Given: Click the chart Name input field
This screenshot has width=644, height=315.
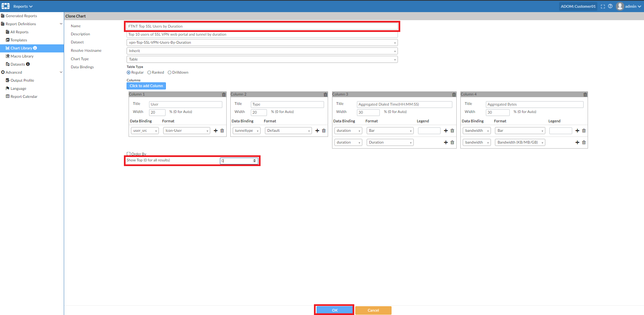Looking at the screenshot, I should click(262, 26).
